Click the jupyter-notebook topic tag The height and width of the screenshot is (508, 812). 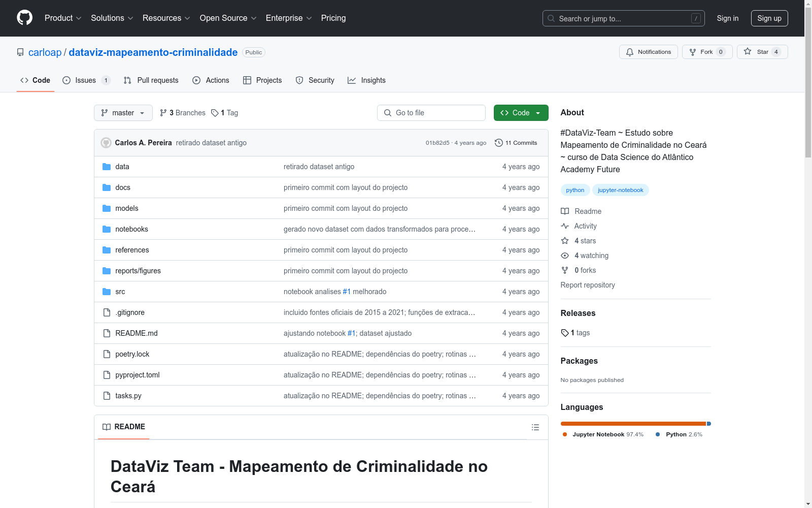pos(620,190)
